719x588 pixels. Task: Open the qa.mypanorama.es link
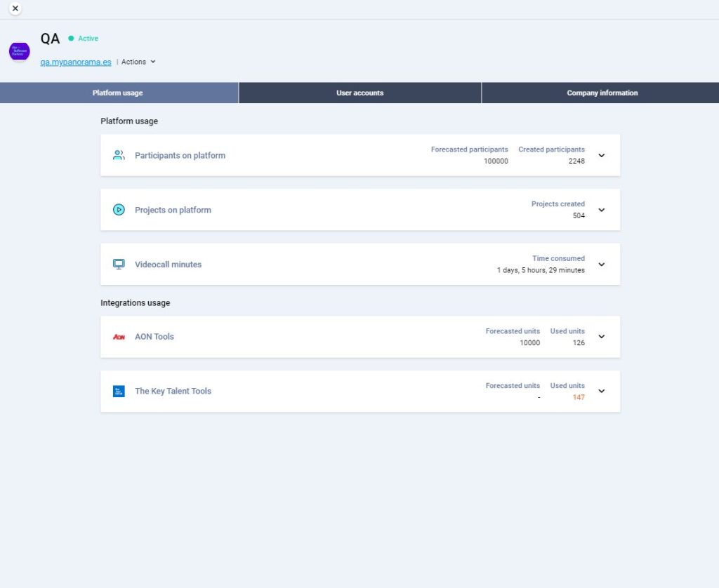coord(76,62)
